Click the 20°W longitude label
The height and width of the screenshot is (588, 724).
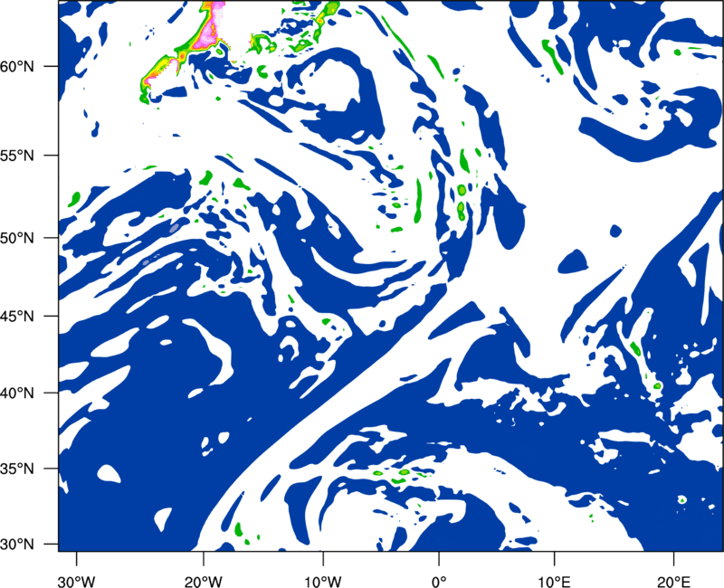click(203, 581)
